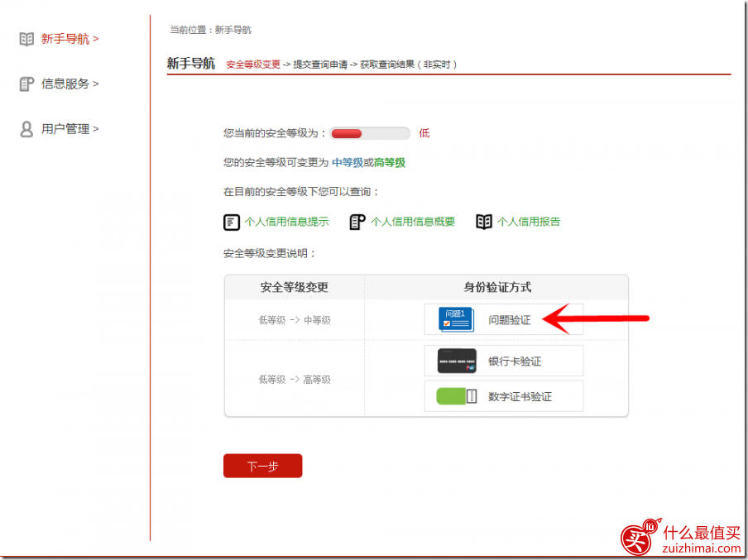This screenshot has width=748, height=560.
Task: Select 银行卡验证 verification method
Action: 503,361
